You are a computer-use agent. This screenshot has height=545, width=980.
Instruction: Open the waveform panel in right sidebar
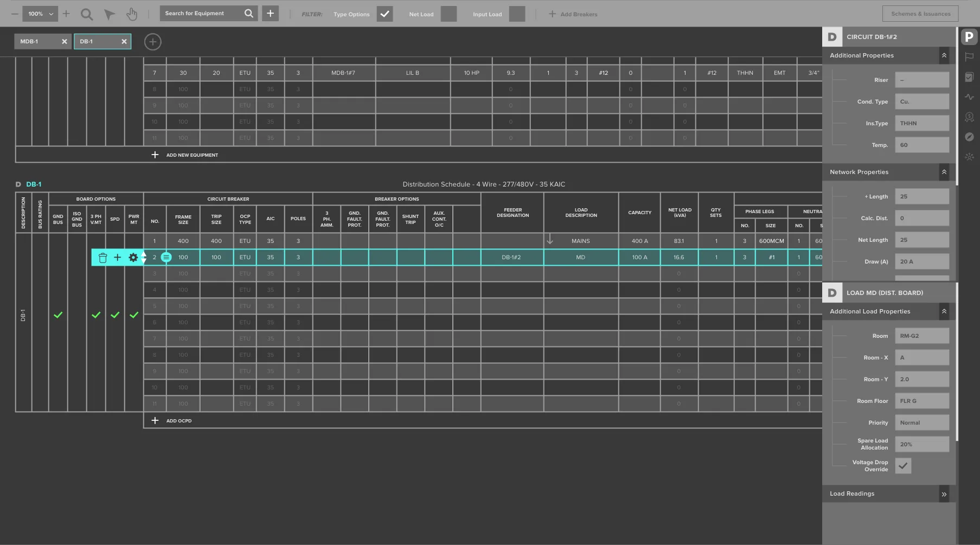click(969, 97)
